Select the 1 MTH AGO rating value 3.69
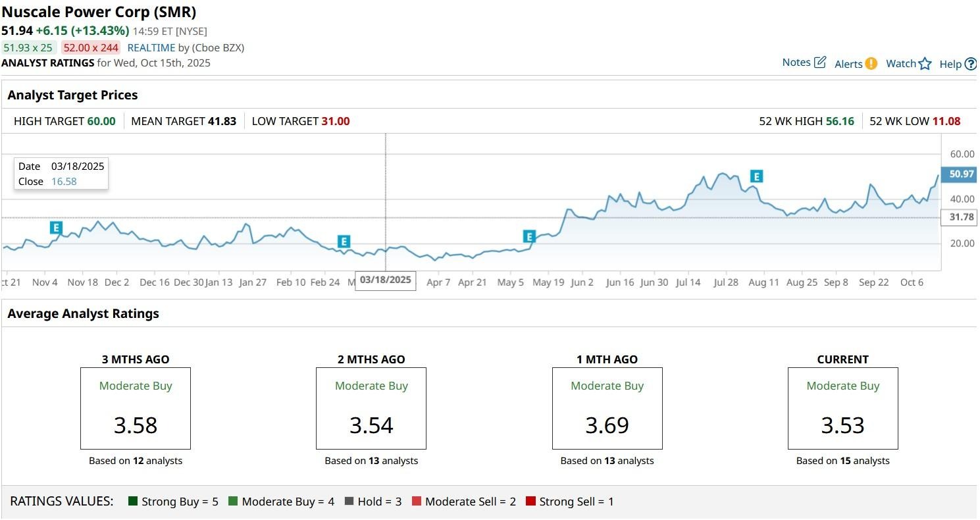 click(x=607, y=425)
